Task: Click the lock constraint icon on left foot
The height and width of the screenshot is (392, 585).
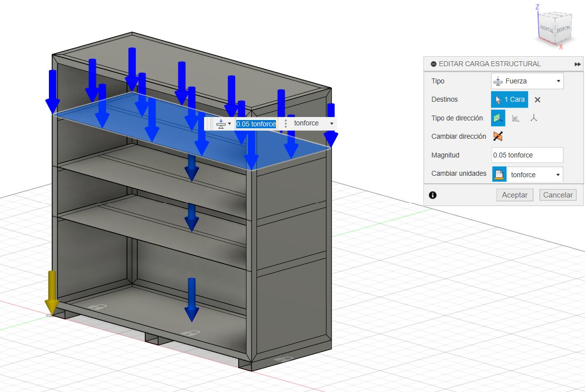Action: 97,308
